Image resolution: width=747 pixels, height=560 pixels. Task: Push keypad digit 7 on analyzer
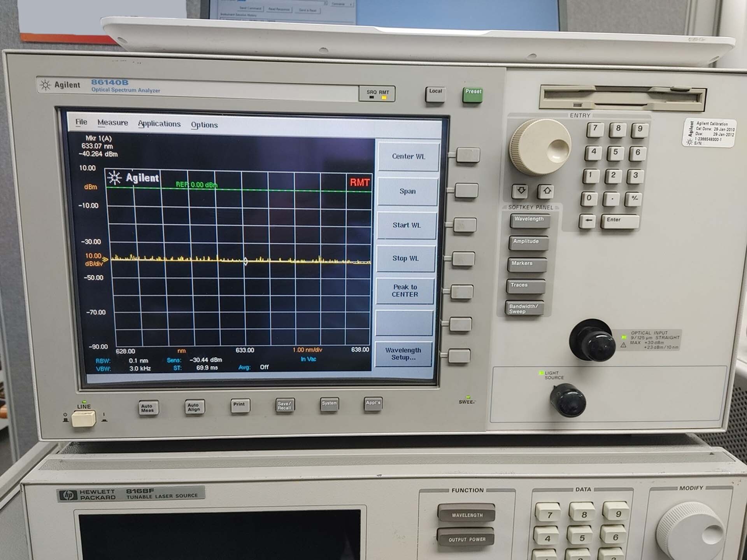click(x=595, y=130)
